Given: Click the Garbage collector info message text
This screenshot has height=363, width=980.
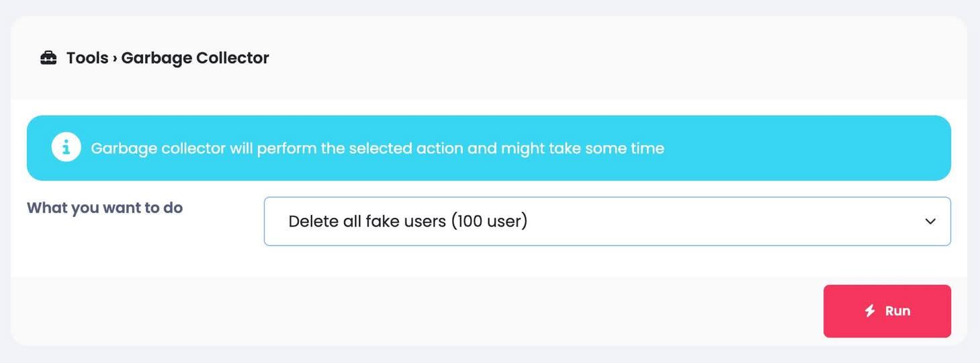Looking at the screenshot, I should point(377,148).
